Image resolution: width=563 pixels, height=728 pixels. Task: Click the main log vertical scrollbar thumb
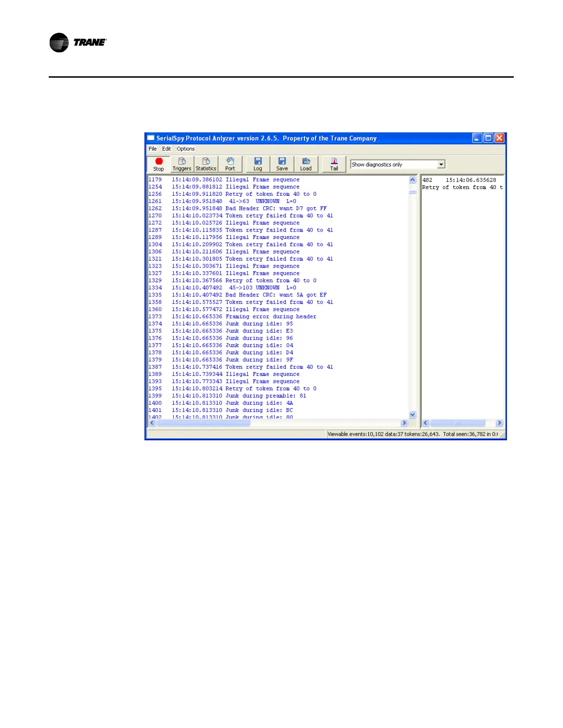tap(413, 192)
